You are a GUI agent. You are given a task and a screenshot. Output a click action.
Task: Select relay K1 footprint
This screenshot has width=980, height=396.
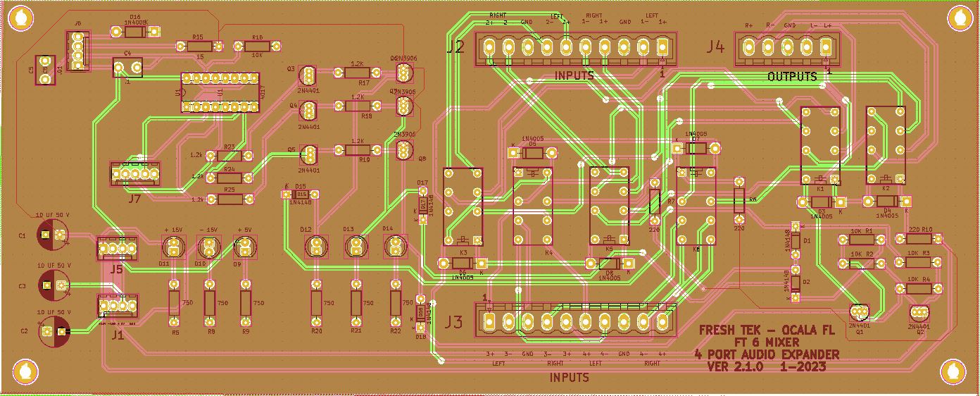point(820,145)
